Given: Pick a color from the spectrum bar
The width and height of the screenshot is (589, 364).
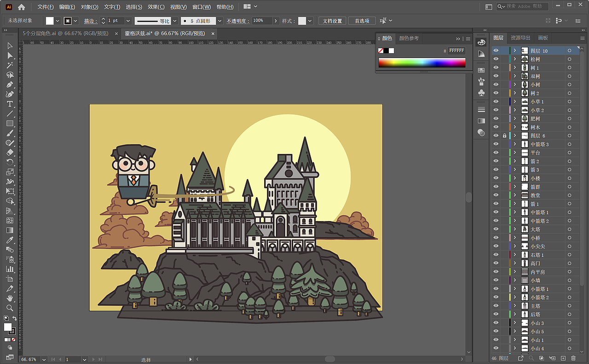Looking at the screenshot, I should click(422, 63).
